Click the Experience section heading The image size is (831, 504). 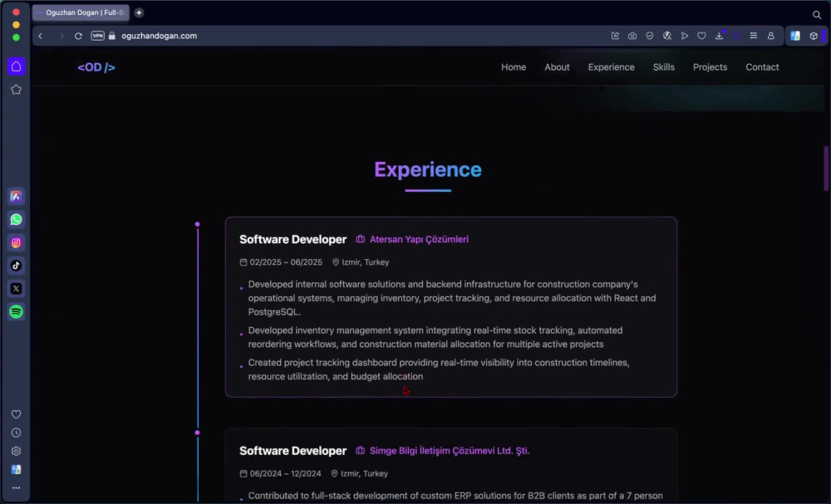[x=428, y=169]
